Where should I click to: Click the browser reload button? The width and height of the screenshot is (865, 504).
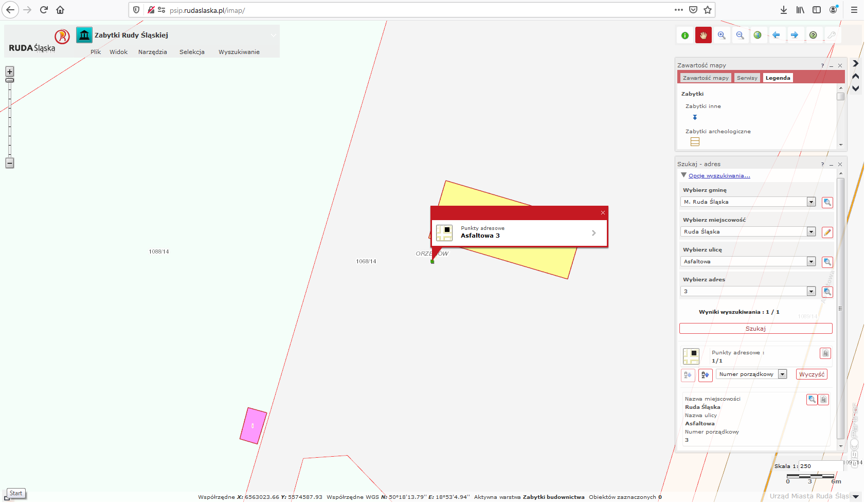click(44, 10)
